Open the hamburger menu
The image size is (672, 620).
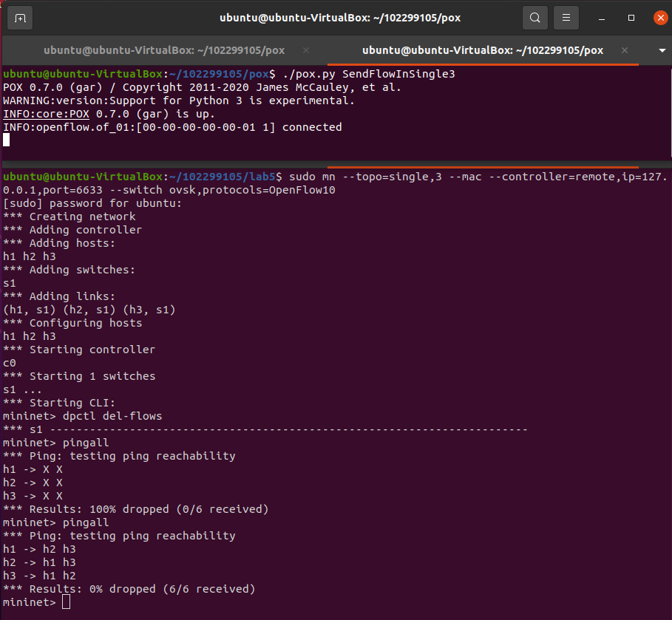[x=566, y=18]
